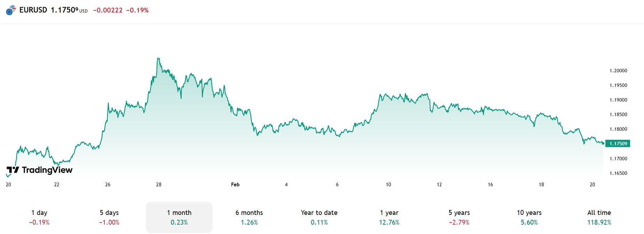Viewport: 644px width, 234px height.
Task: Switch chart to 1 year range
Action: coord(389,217)
